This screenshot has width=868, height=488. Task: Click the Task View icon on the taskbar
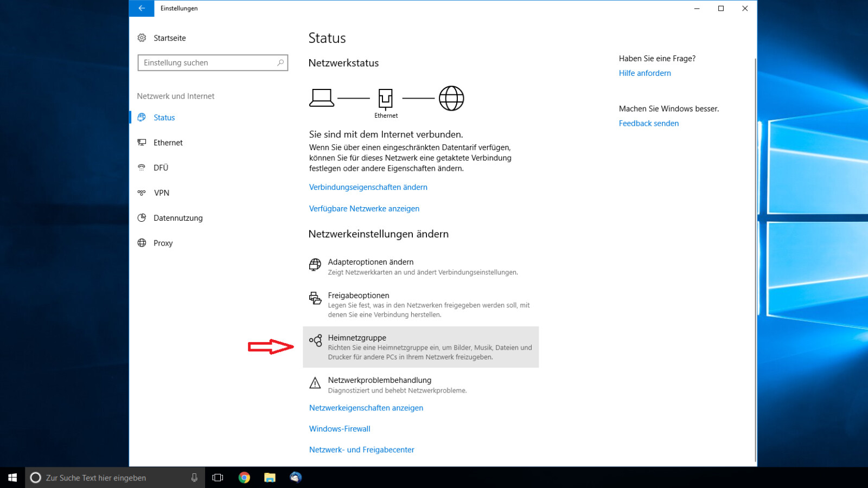(218, 477)
